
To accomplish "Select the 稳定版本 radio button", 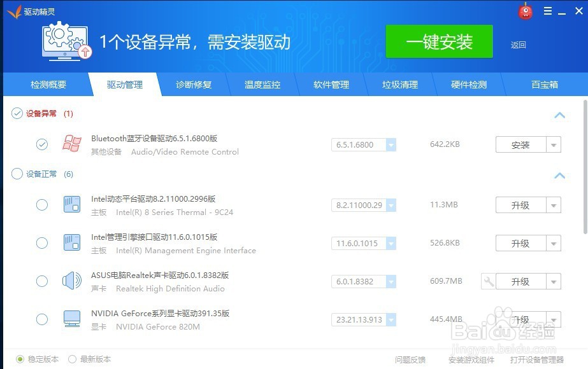I will click(20, 359).
